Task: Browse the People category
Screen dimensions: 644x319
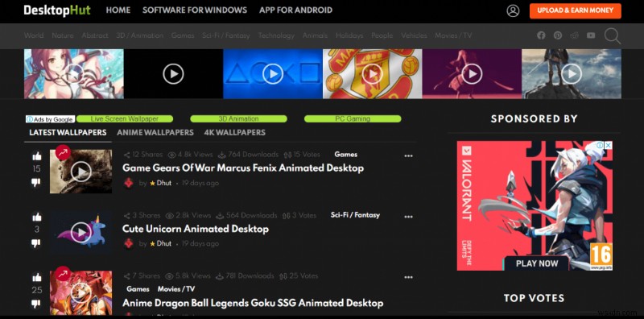Action: [x=382, y=35]
